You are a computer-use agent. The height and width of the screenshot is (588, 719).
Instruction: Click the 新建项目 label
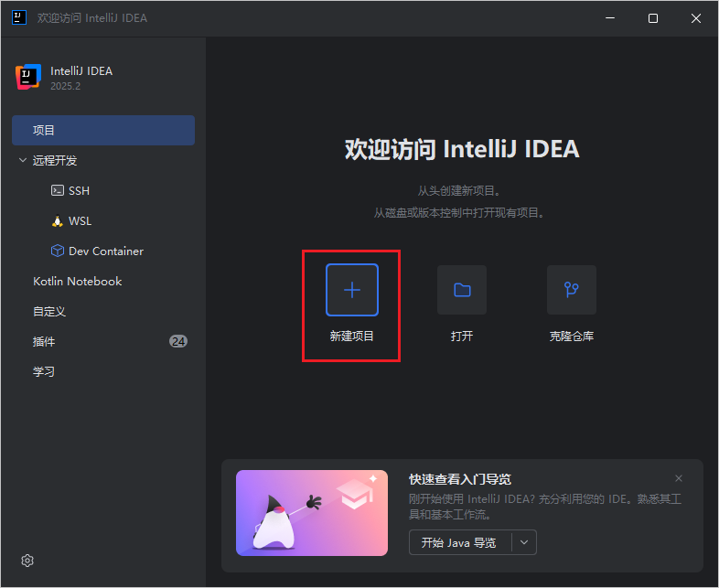coord(351,336)
